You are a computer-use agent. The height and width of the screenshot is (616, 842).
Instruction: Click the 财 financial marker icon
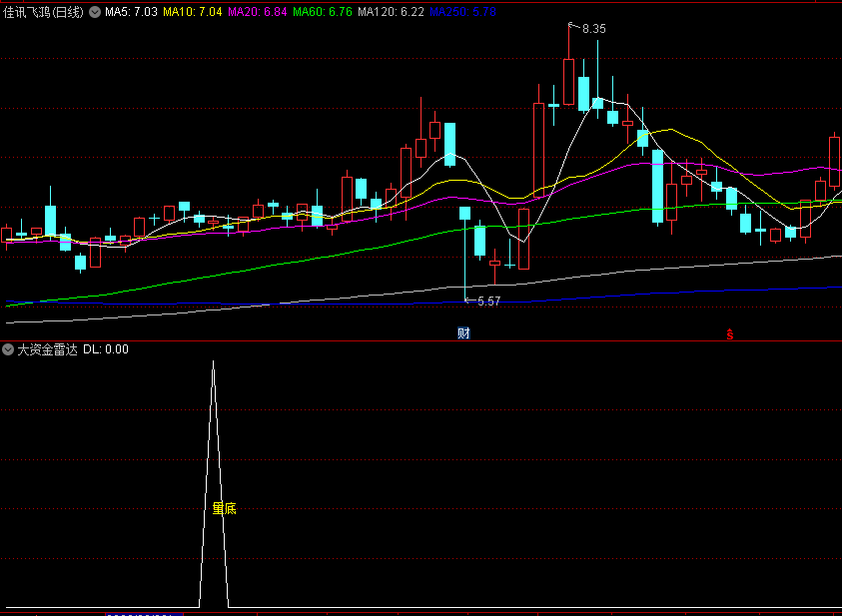click(x=463, y=333)
